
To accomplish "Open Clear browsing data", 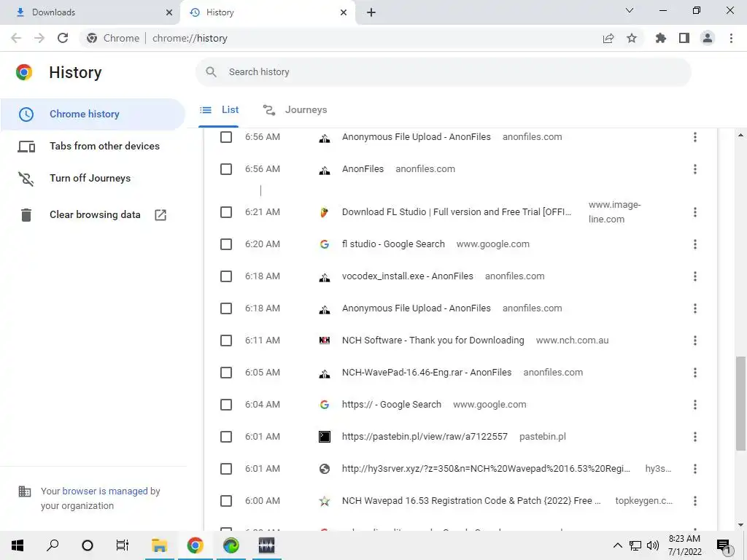I will coord(93,215).
